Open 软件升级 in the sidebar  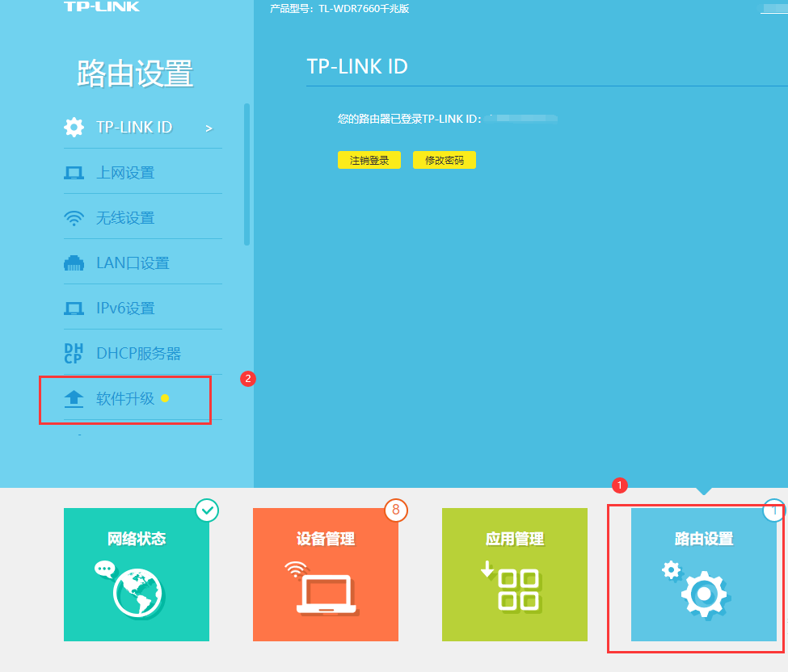pos(143,399)
